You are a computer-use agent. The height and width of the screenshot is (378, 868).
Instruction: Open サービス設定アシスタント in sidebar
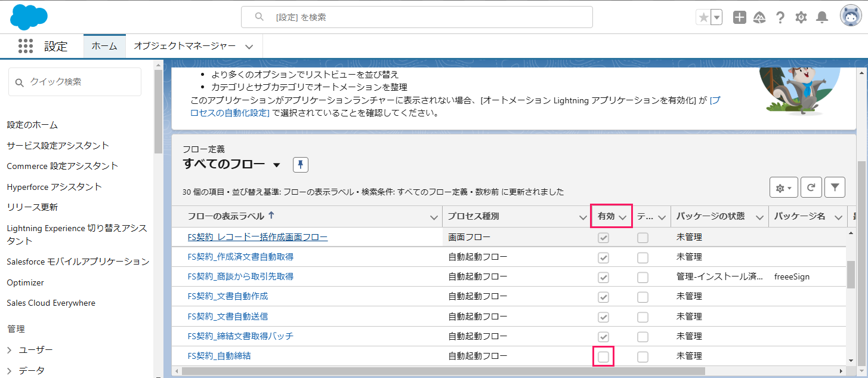[x=58, y=146]
